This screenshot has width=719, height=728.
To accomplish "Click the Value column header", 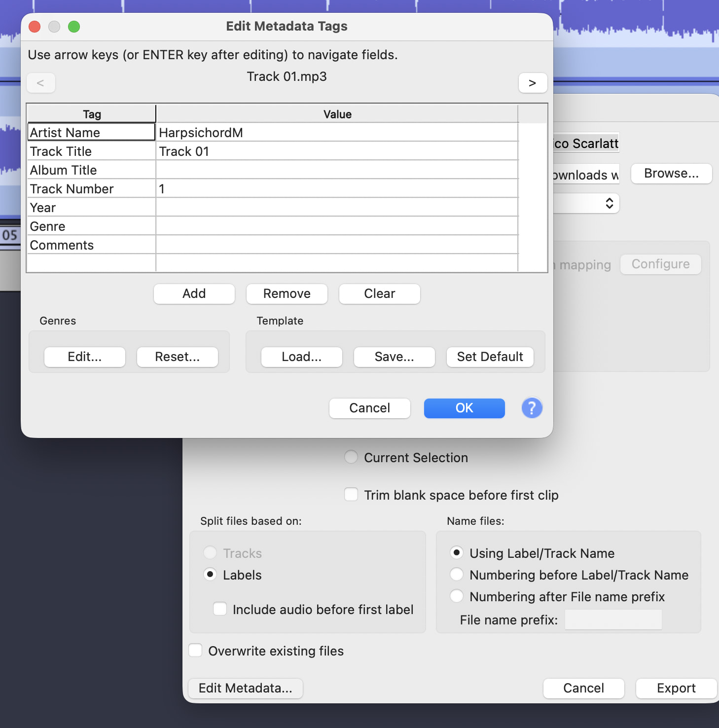I will [x=337, y=114].
